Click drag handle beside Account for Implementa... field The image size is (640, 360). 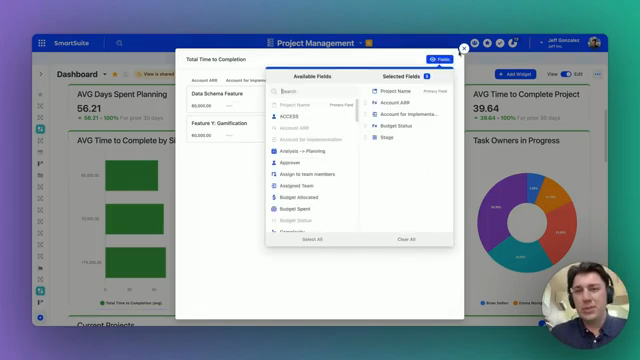point(365,114)
